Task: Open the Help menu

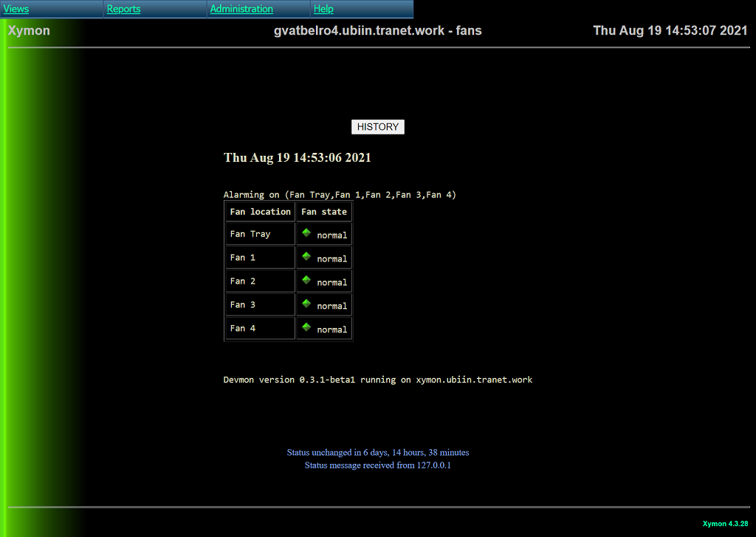Action: tap(323, 9)
